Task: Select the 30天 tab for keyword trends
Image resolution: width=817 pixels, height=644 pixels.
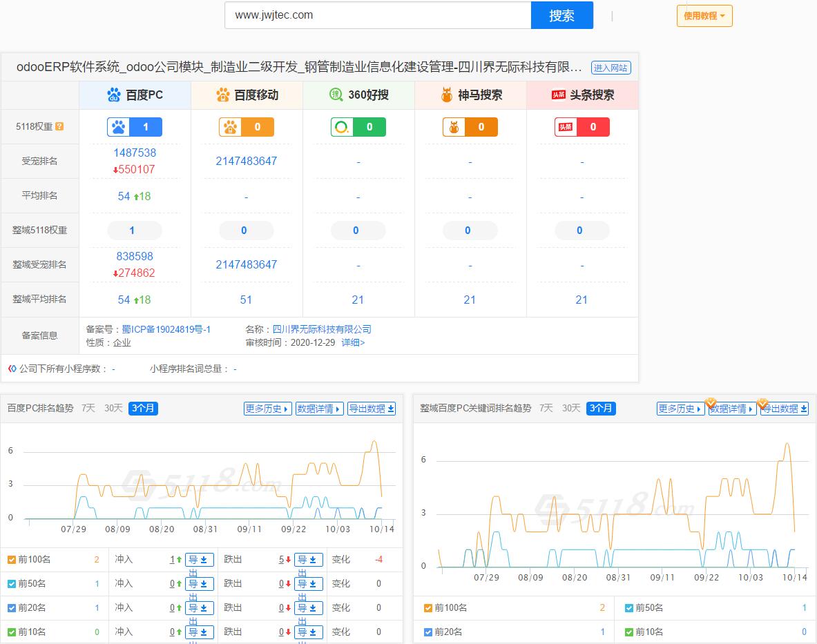Action: (x=571, y=408)
